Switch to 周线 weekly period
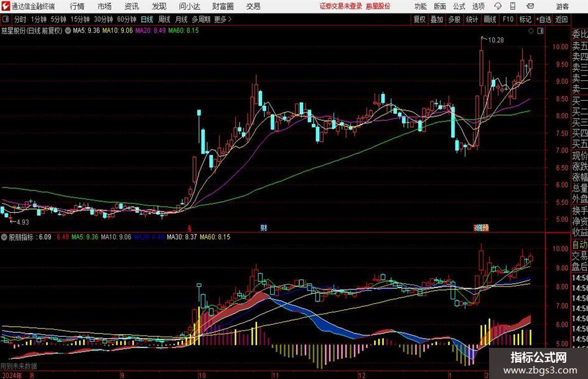588x379 pixels. [x=164, y=19]
